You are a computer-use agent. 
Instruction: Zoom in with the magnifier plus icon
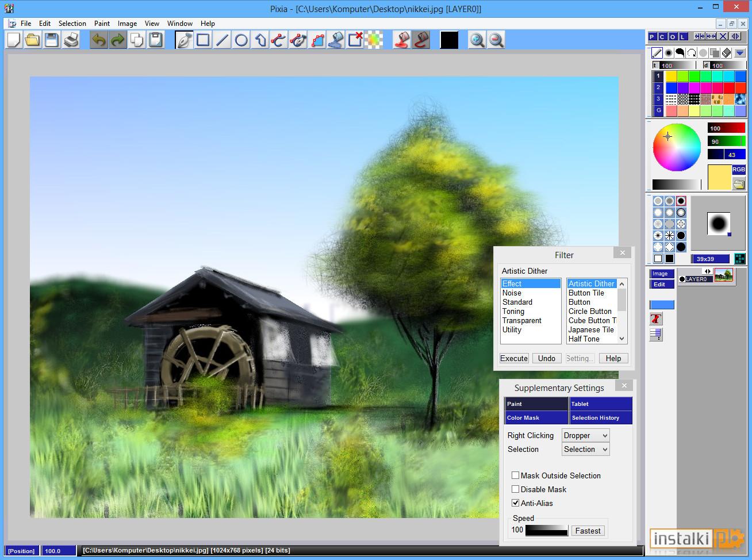[x=477, y=40]
